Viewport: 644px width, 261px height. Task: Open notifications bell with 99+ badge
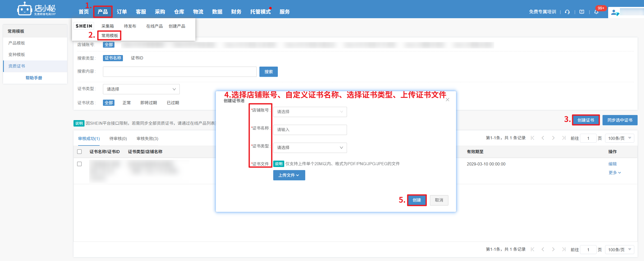(x=596, y=12)
